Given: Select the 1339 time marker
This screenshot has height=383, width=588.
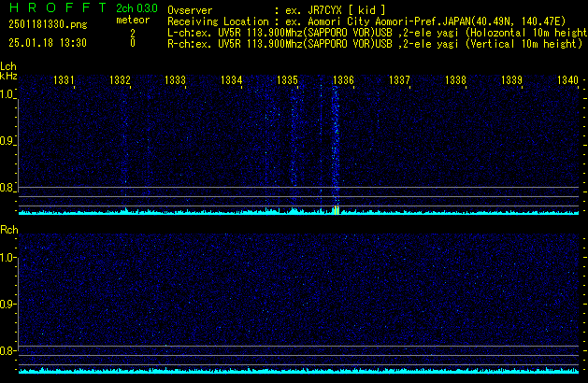Looking at the screenshot, I should pos(511,80).
